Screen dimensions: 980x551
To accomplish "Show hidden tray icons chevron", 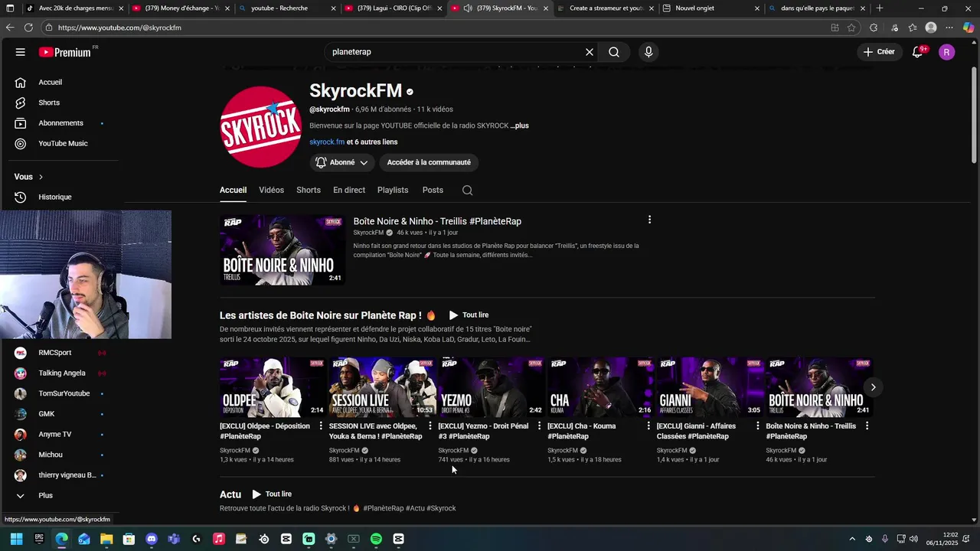I will (852, 539).
